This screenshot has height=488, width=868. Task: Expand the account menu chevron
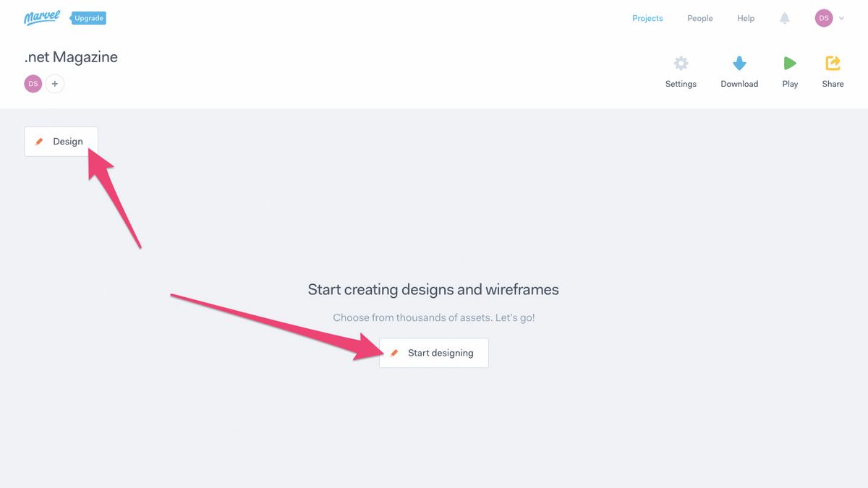point(841,18)
